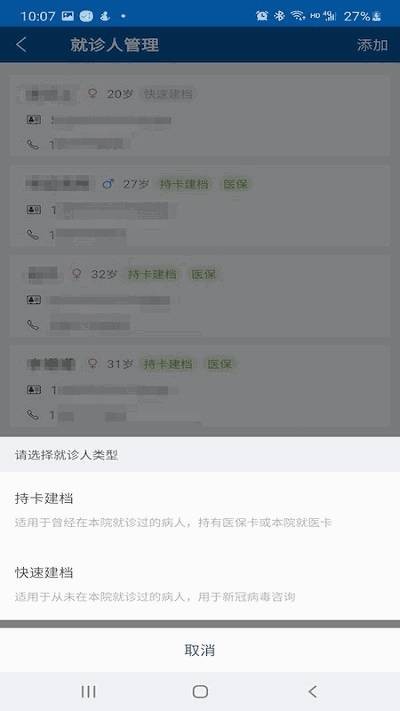
Task: Select the 持卡建档 option
Action: tap(200, 510)
